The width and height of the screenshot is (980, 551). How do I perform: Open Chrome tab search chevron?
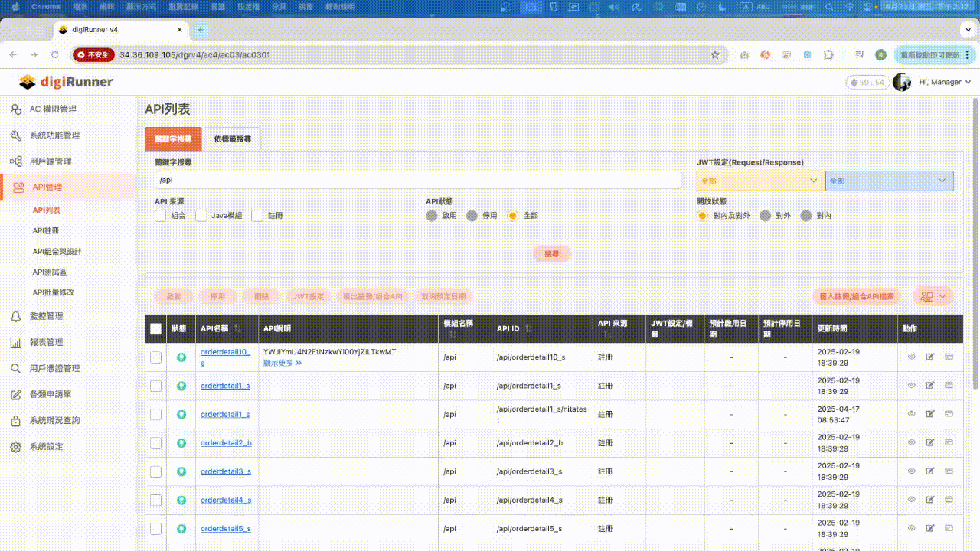click(x=968, y=29)
